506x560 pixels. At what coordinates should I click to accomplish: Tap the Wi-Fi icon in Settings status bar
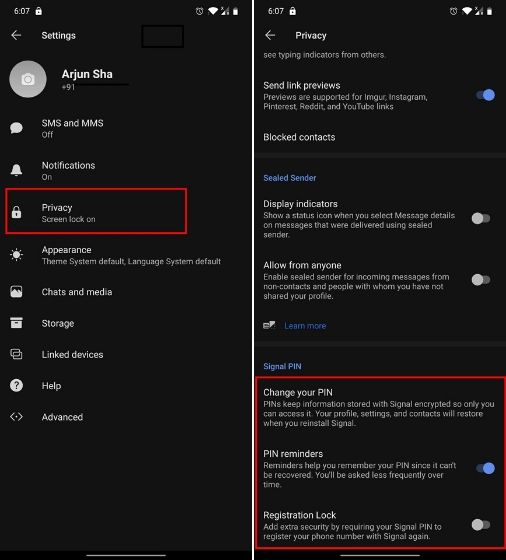(213, 11)
